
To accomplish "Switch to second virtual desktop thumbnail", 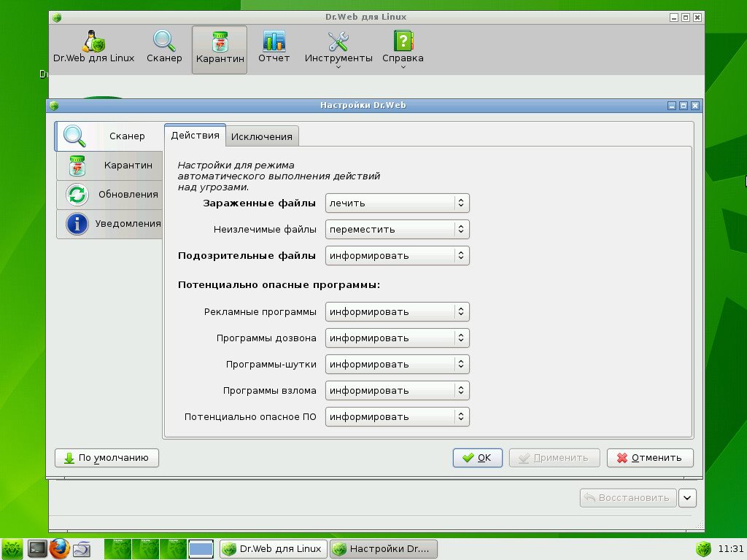I will (x=145, y=548).
